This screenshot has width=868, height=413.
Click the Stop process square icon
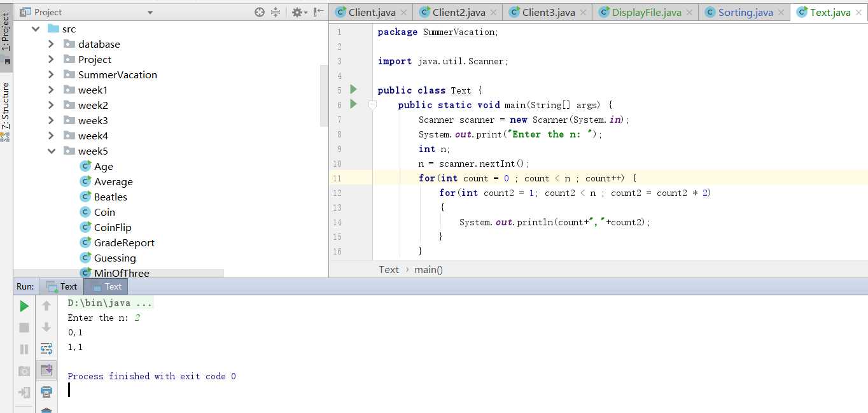pos(24,328)
